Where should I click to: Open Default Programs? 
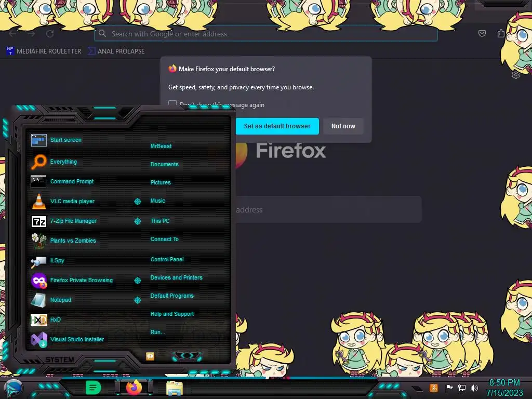[x=171, y=296]
